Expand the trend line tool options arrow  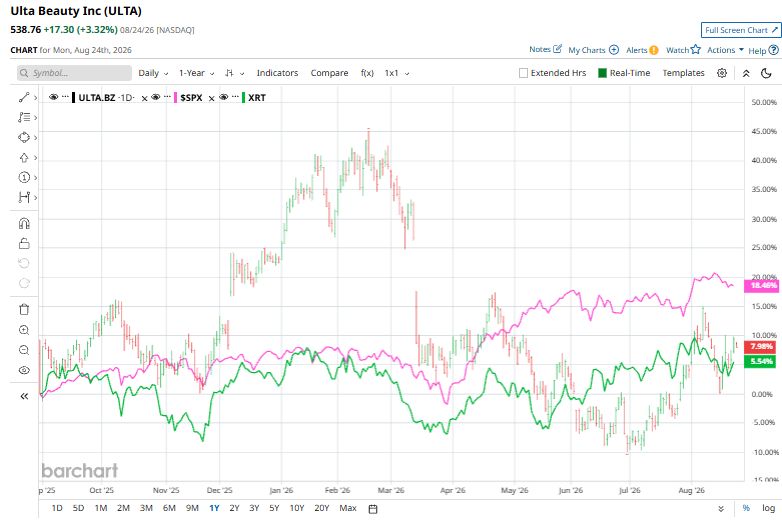pos(35,98)
